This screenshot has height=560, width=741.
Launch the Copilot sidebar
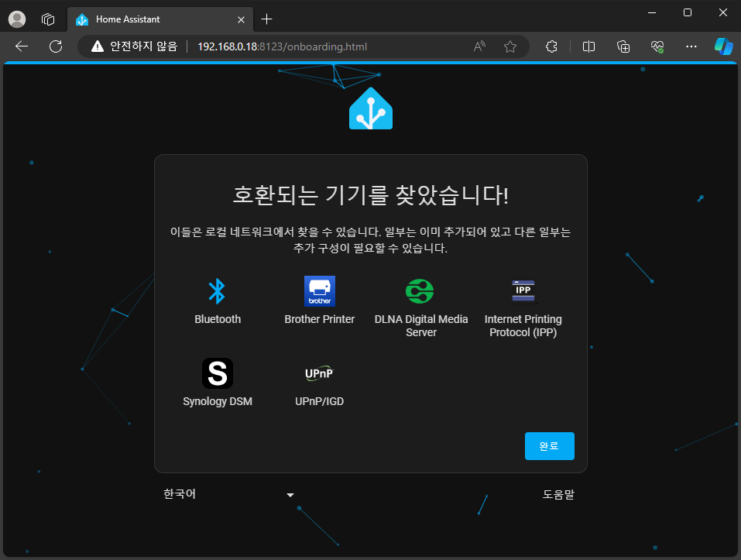click(723, 46)
